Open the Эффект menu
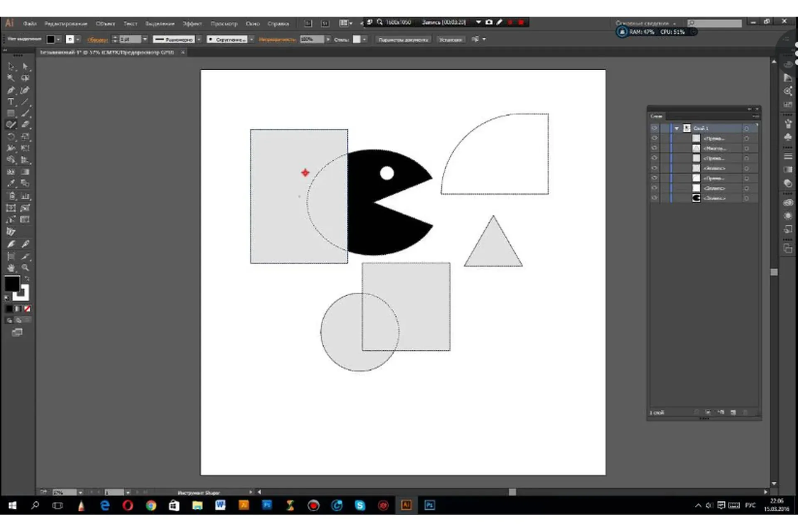 tap(192, 24)
